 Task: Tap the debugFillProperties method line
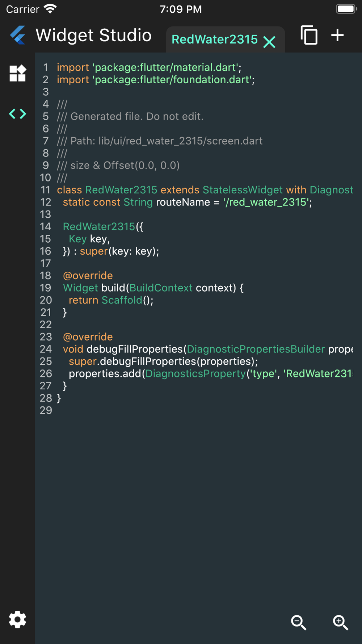click(x=208, y=349)
